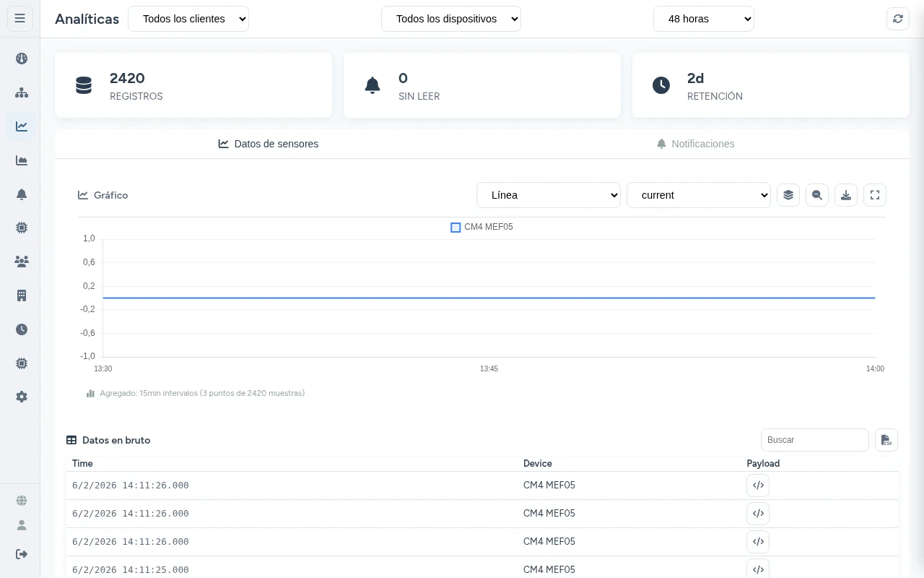Viewport: 924px width, 578px height.
Task: Refresh analytics with the top-right refresh icon
Action: click(x=898, y=19)
